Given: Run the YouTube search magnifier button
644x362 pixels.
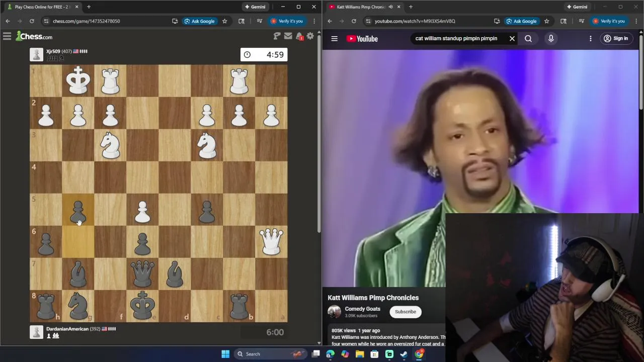Looking at the screenshot, I should click(528, 39).
